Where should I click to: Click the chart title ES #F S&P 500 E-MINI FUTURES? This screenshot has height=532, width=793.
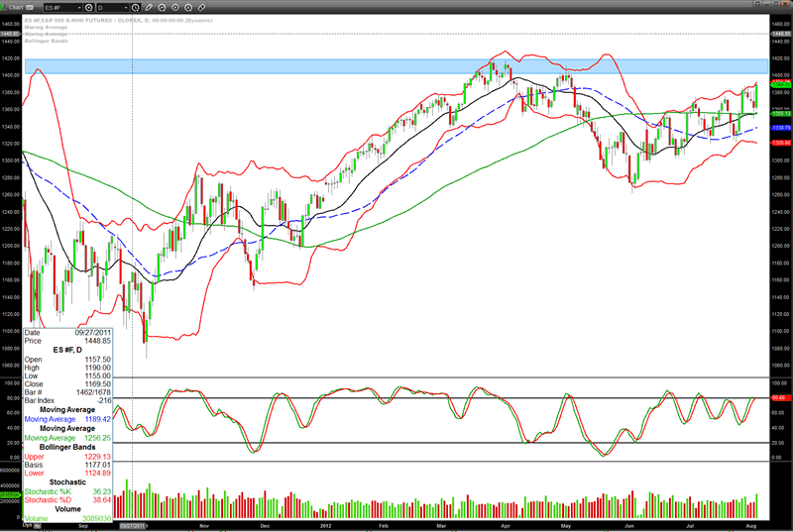click(x=118, y=21)
